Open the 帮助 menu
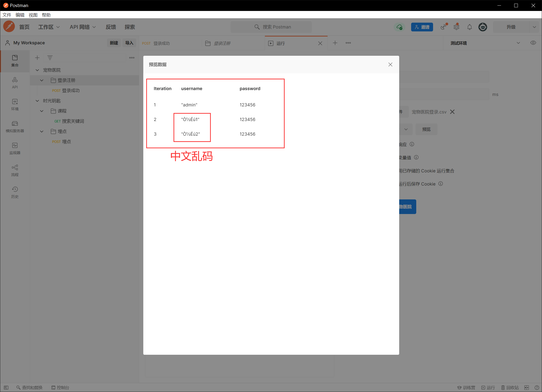The width and height of the screenshot is (542, 392). (46, 15)
